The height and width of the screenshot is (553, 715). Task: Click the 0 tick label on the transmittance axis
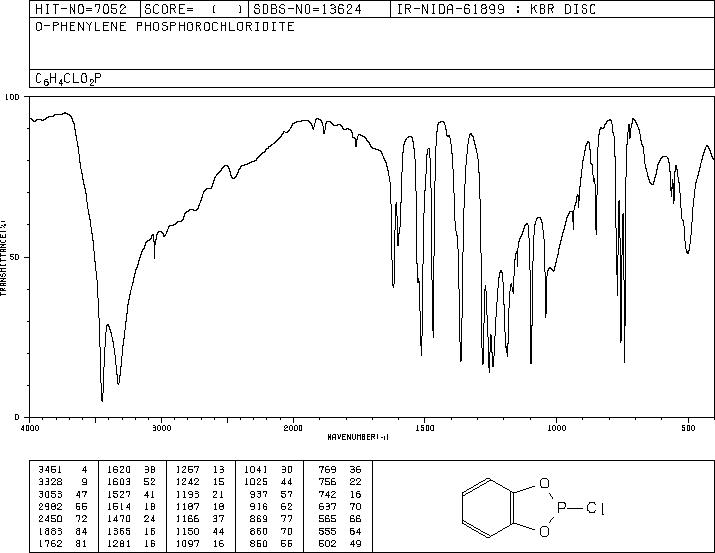coord(17,417)
